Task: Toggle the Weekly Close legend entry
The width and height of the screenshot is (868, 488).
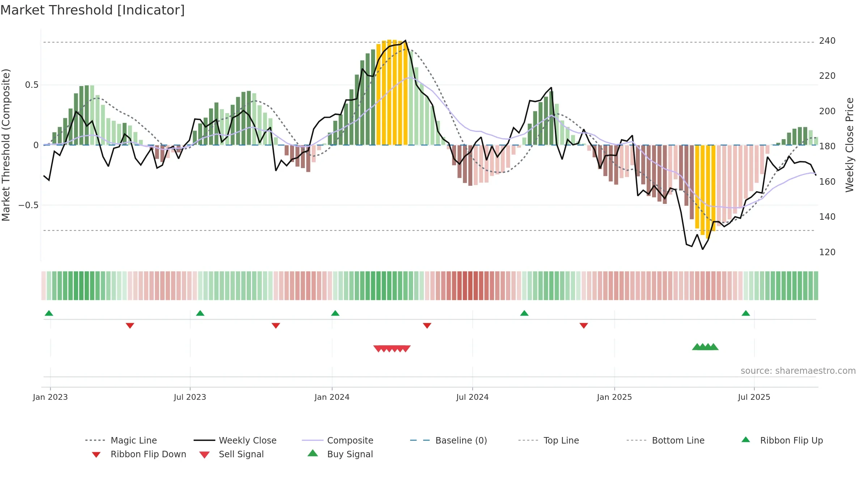Action: pos(235,440)
